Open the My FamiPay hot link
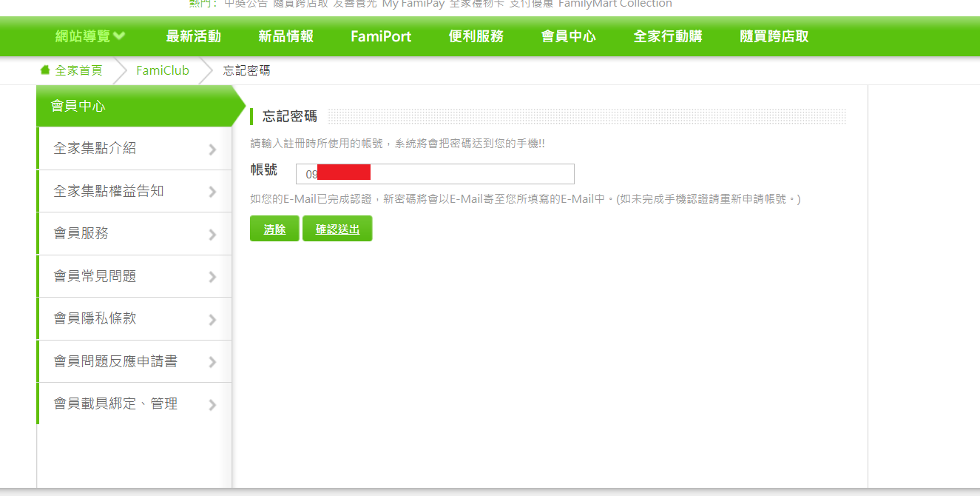This screenshot has height=496, width=980. click(x=414, y=4)
